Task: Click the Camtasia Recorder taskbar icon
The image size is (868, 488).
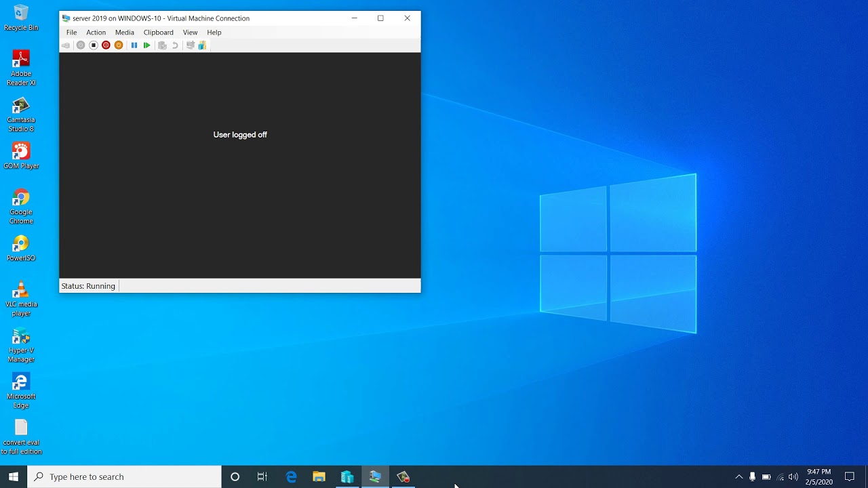Action: click(403, 477)
